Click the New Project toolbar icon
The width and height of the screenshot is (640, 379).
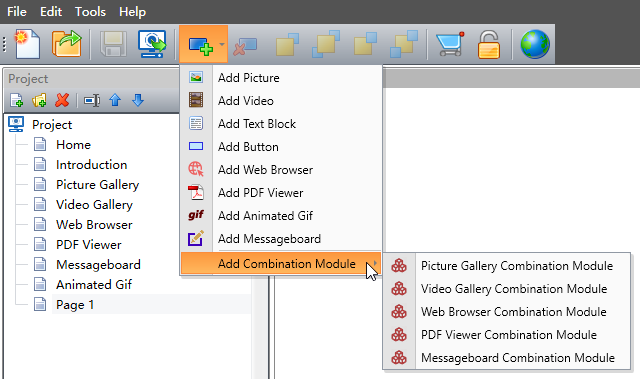27,44
